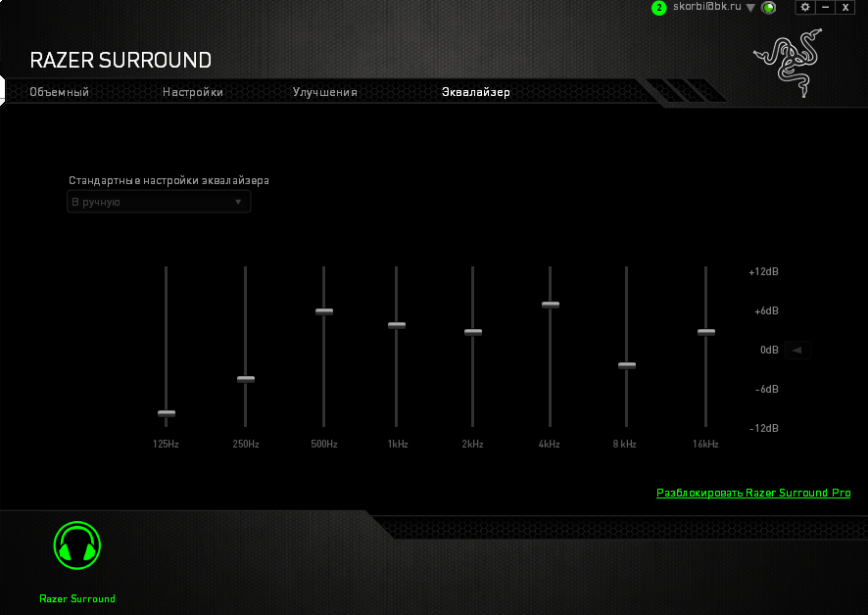
Task: Click the green notification badge showing 2
Action: [x=658, y=8]
